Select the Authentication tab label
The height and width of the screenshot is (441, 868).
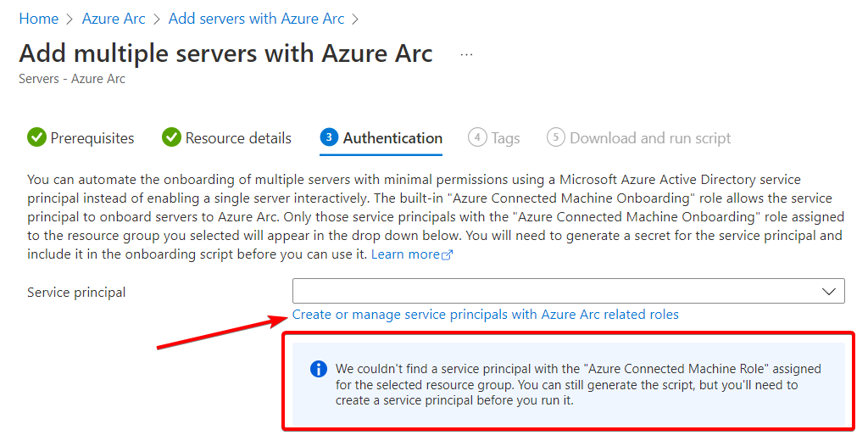click(x=392, y=138)
